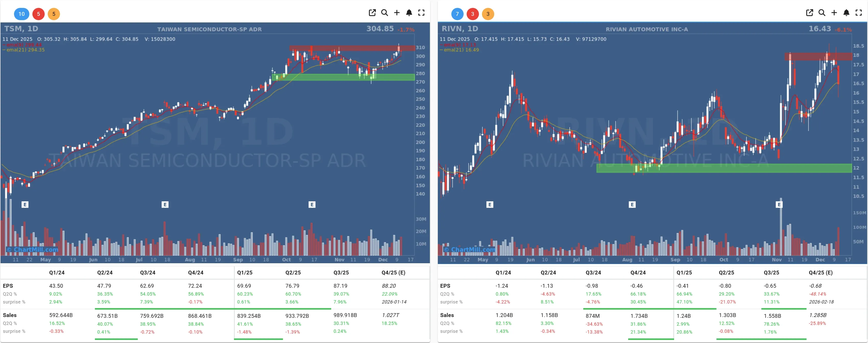Open symbol search on the TSM chart
This screenshot has width=868, height=343.
[385, 13]
